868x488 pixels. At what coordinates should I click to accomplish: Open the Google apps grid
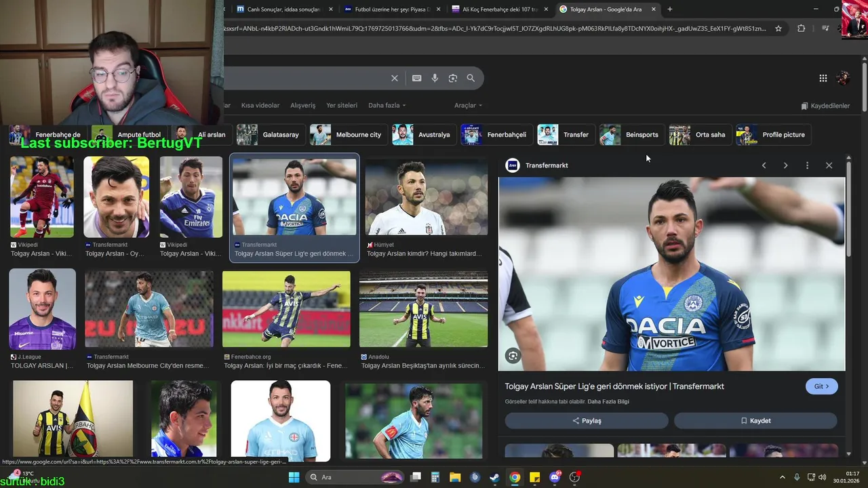pos(823,78)
